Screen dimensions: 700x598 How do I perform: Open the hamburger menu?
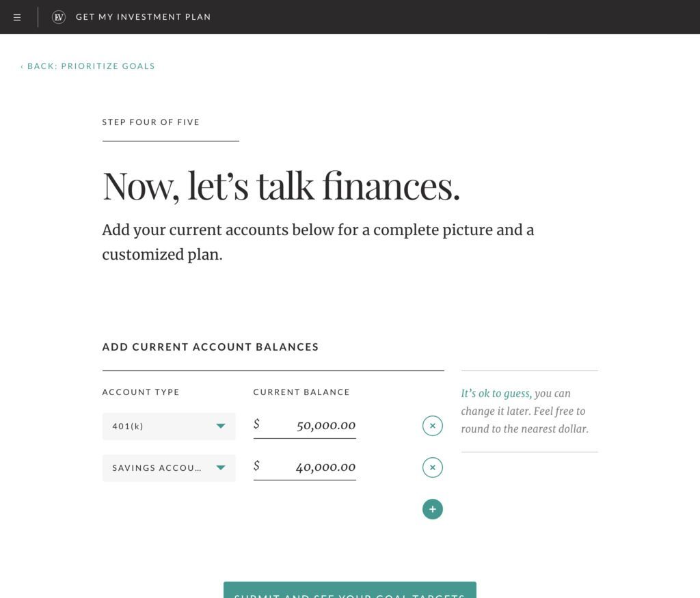click(x=17, y=17)
